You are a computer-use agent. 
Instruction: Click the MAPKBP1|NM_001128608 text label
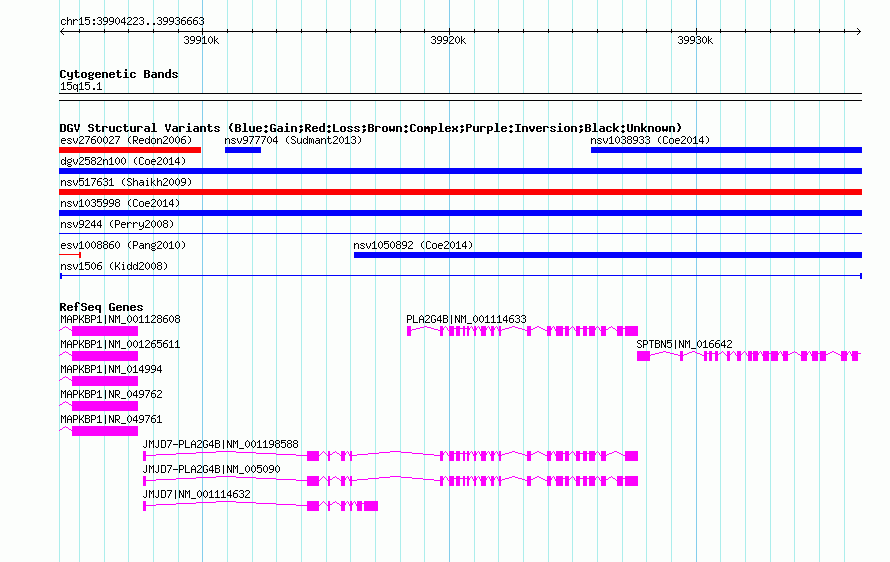pyautogui.click(x=120, y=320)
